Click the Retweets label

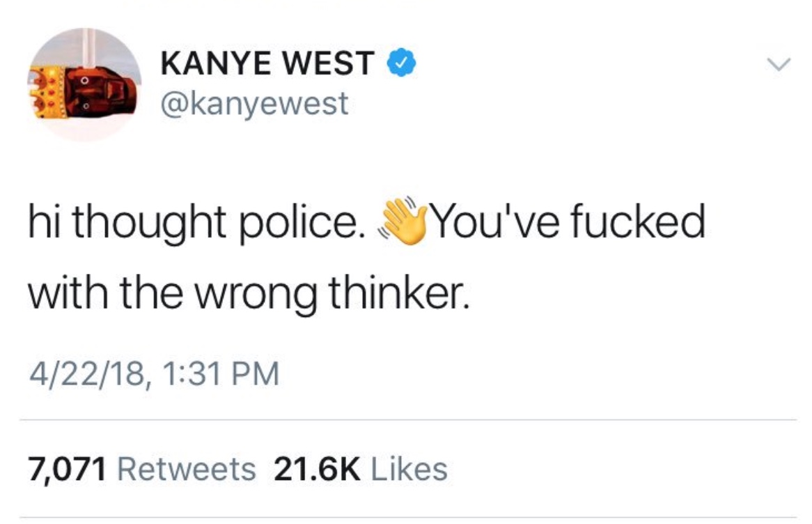pyautogui.click(x=187, y=470)
